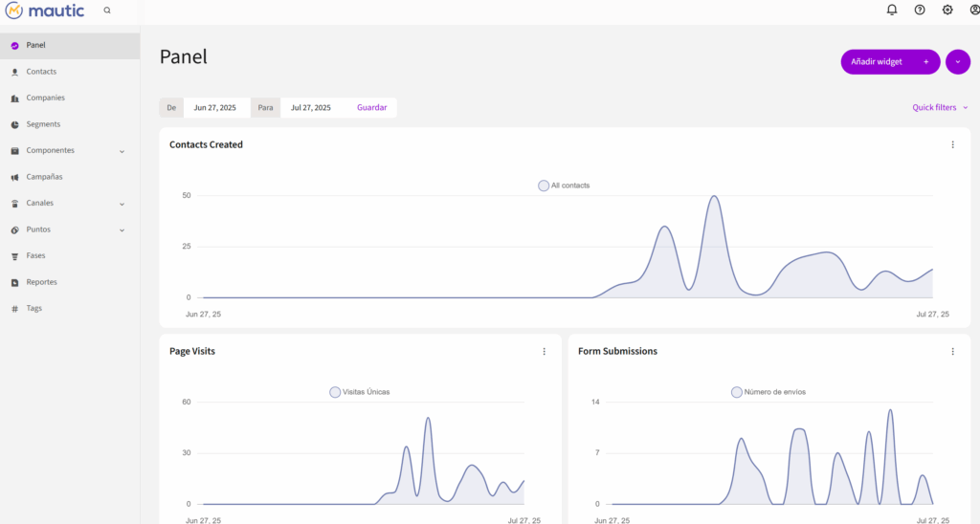Screen dimensions: 980x524
Task: Click the Tags hash icon
Action: pyautogui.click(x=15, y=309)
